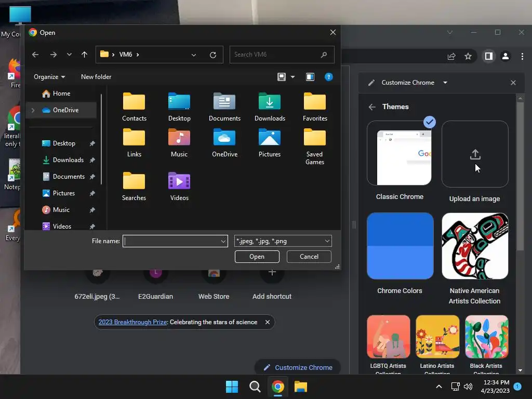The width and height of the screenshot is (532, 399).
Task: Expand the File name dropdown arrow
Action: click(x=223, y=241)
